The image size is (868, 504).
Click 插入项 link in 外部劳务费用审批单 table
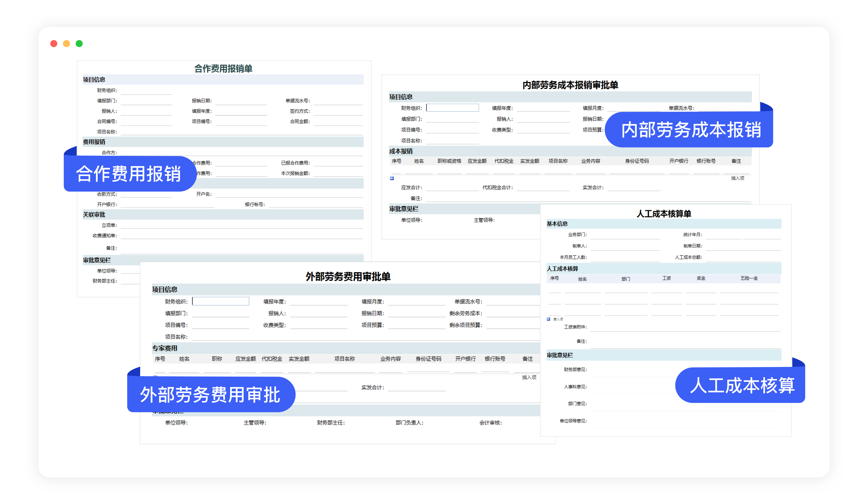coord(529,377)
